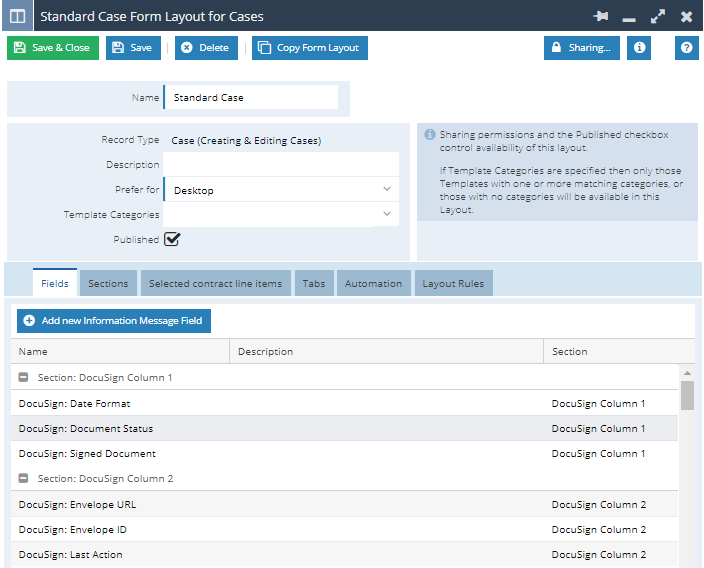Save the form layout

132,48
